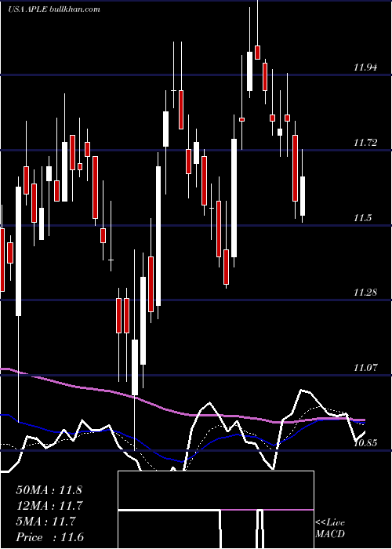This screenshot has width=392, height=549.
Task: Click the 11.28 price axis label
Action: point(365,293)
